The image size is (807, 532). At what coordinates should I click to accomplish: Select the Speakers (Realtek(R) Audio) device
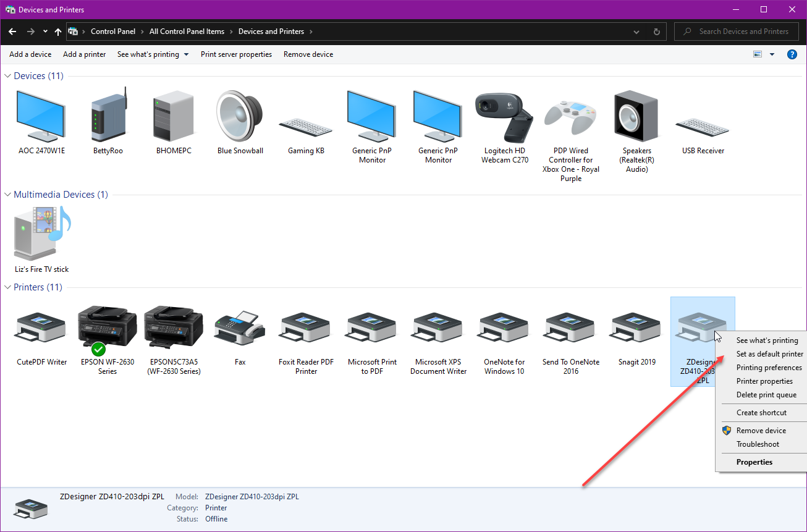(637, 131)
